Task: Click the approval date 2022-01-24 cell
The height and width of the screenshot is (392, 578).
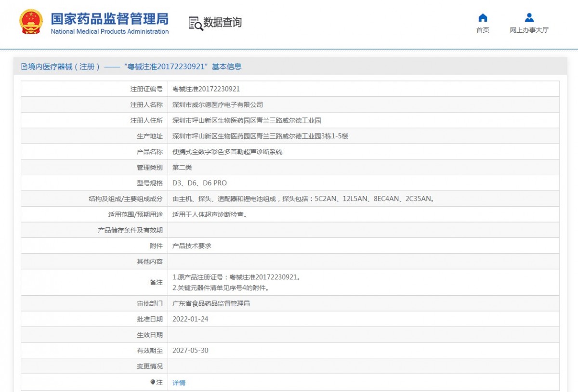Action: tap(364, 319)
